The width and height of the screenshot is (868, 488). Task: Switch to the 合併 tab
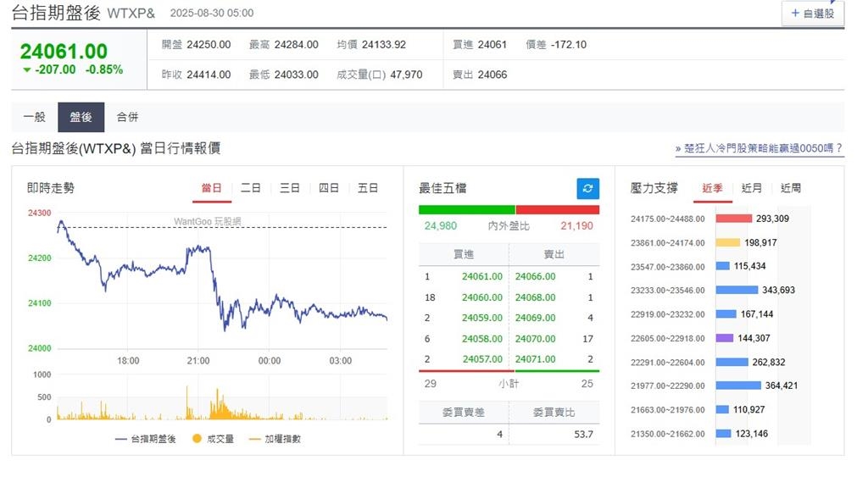(129, 117)
